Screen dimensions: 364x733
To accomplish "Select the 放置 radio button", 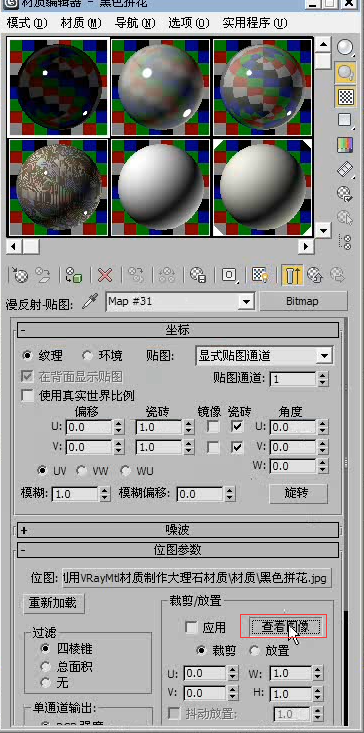I will (x=255, y=650).
